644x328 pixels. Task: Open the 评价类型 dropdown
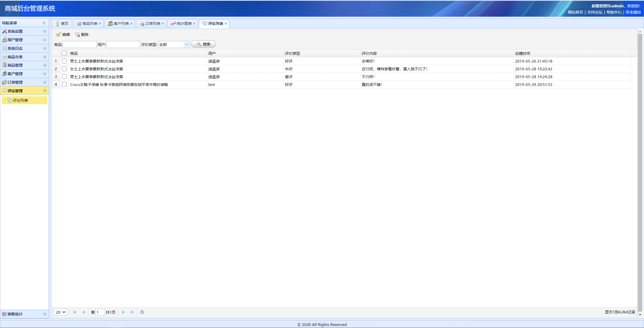[x=186, y=44]
